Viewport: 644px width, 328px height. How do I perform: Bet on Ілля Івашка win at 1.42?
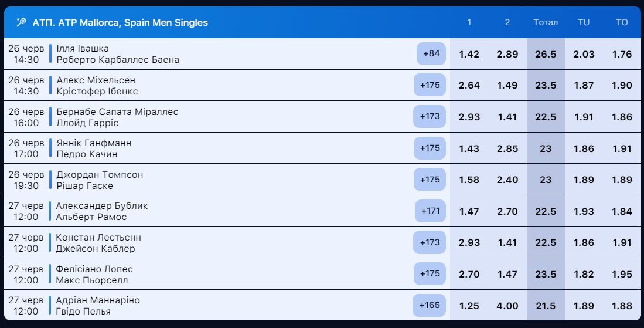(469, 54)
